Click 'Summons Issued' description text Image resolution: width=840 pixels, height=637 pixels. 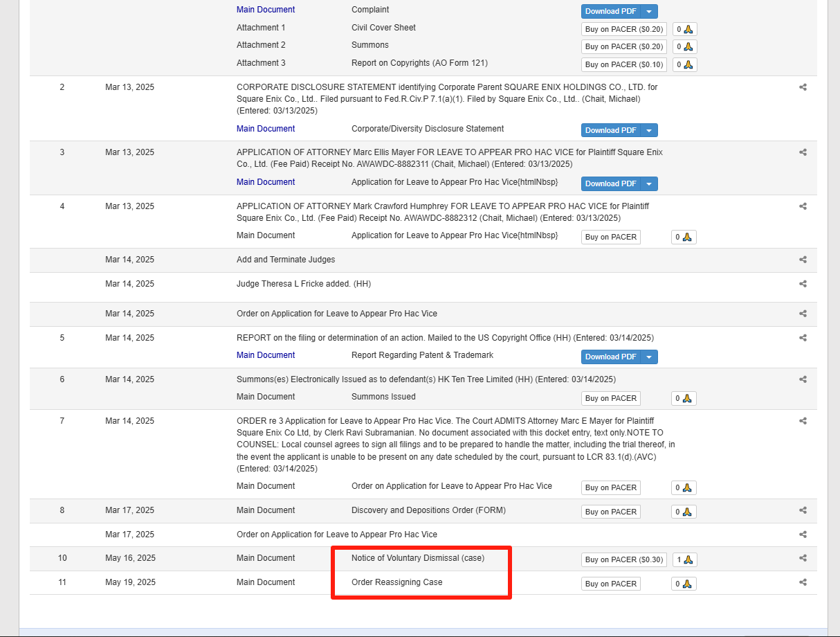383,397
